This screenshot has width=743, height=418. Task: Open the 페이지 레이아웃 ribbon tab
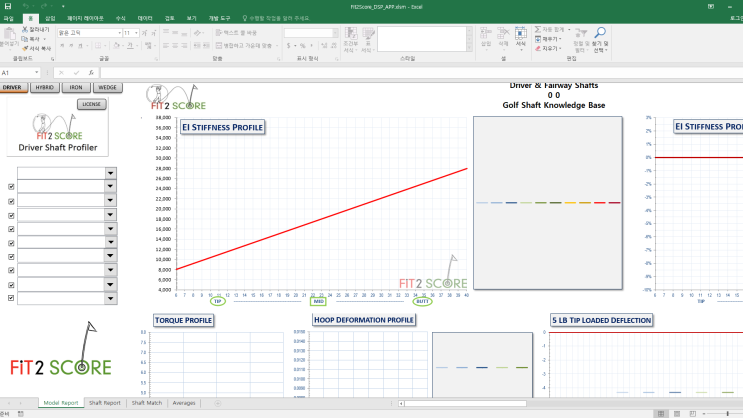point(85,18)
